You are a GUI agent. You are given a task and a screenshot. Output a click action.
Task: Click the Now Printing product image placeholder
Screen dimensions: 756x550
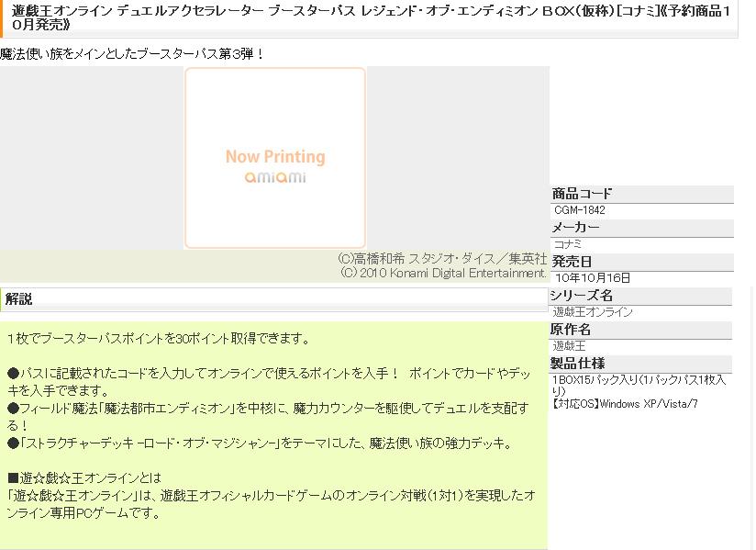[x=275, y=158]
